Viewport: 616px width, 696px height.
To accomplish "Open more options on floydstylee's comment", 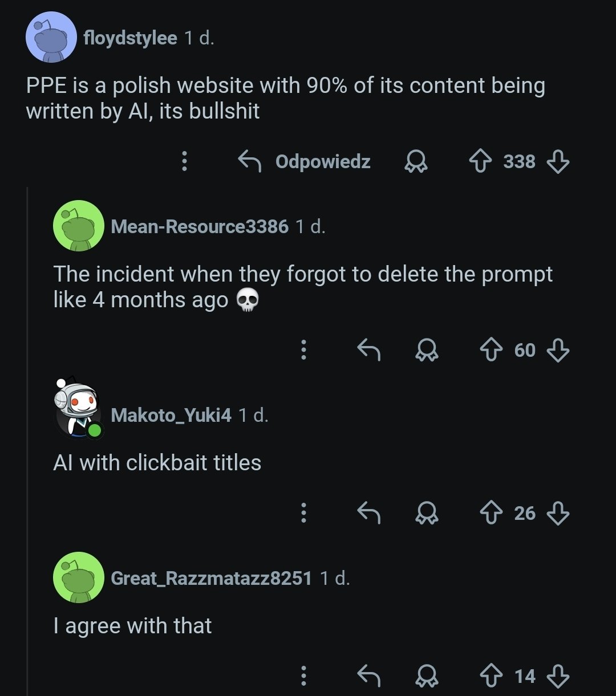I will pos(184,162).
